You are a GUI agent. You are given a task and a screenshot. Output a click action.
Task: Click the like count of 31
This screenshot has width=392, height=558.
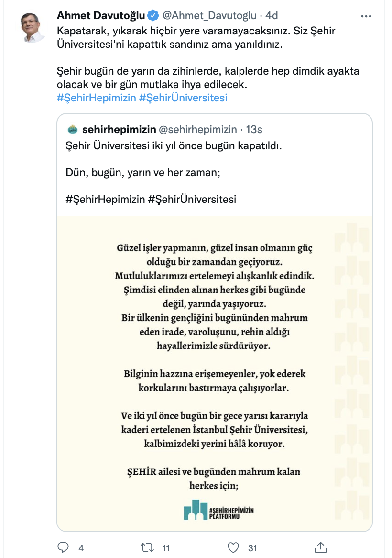pos(252,548)
